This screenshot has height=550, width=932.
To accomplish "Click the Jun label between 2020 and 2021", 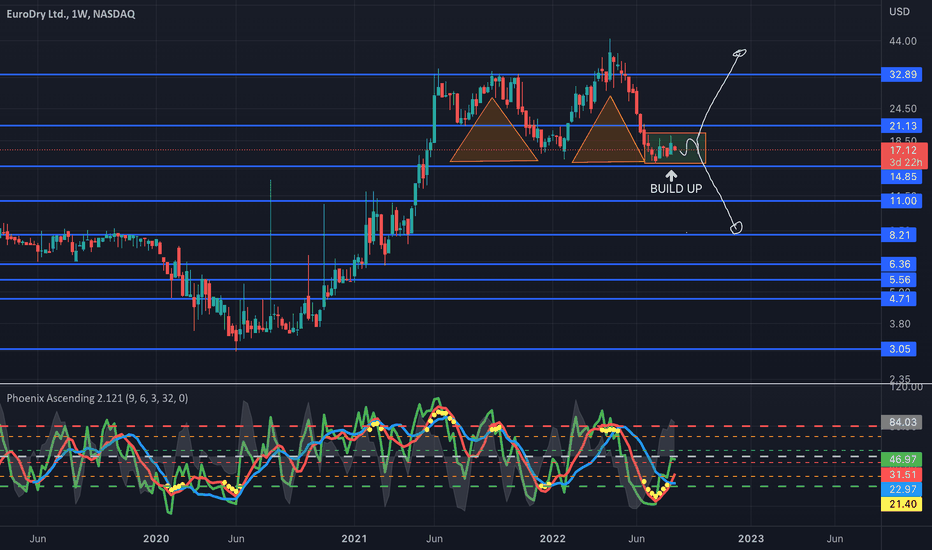I will click(x=236, y=539).
